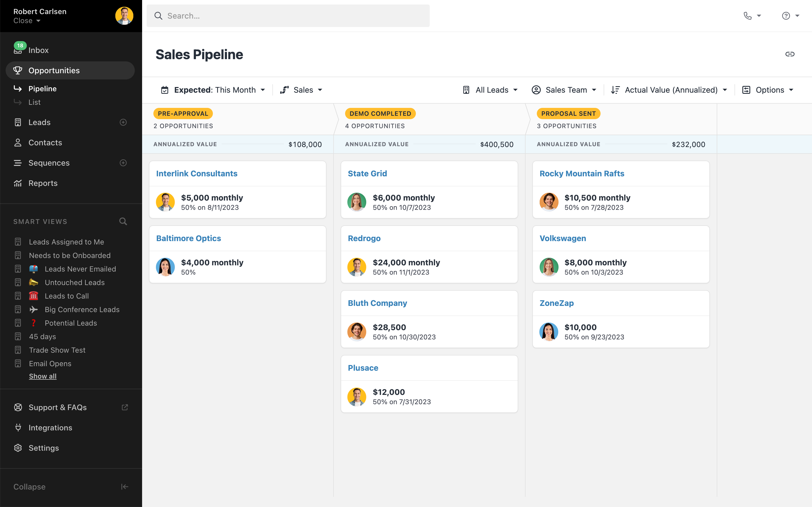Viewport: 812px width, 507px height.
Task: Click the Show all smart views link
Action: [43, 376]
